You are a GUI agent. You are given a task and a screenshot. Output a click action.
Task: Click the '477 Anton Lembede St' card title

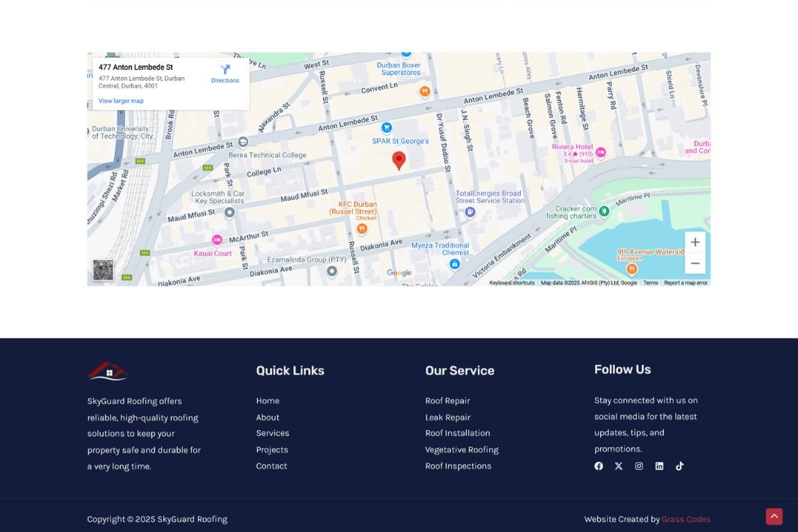pos(136,67)
